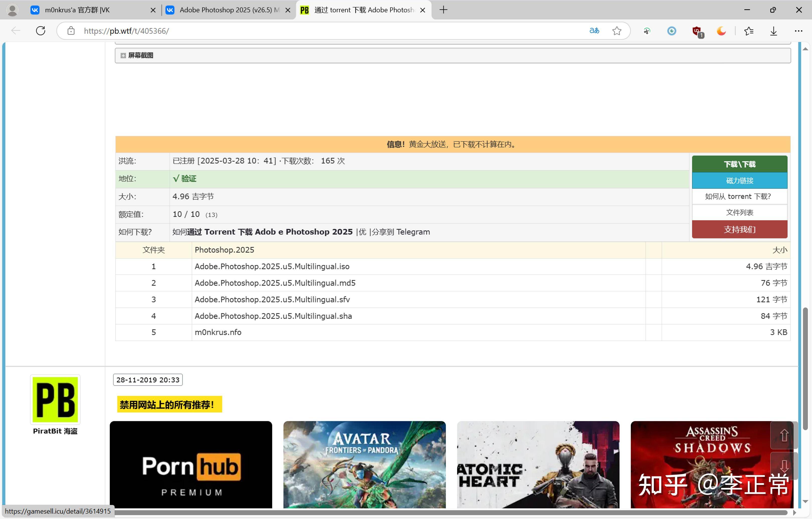Click the 分享到 Telegram link
This screenshot has width=812, height=519.
[400, 232]
